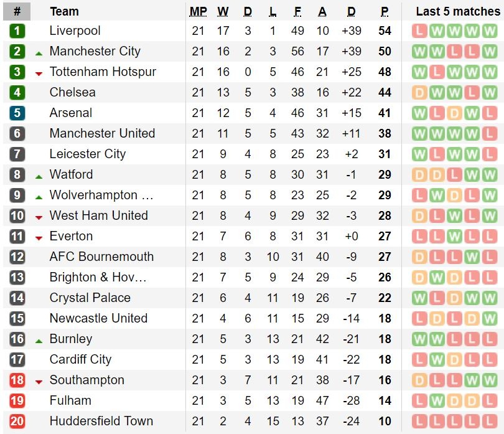Click the green up arrow beside Manchester City
This screenshot has height=434, width=504.
coord(39,54)
